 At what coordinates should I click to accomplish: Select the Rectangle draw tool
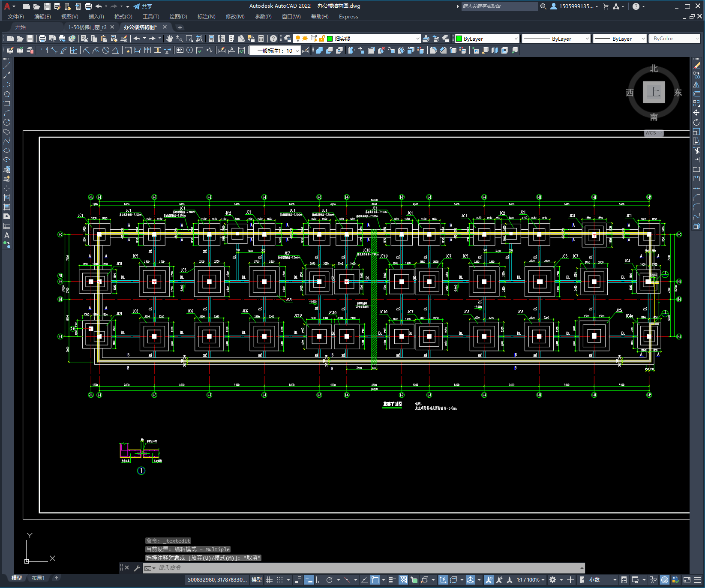(x=7, y=103)
